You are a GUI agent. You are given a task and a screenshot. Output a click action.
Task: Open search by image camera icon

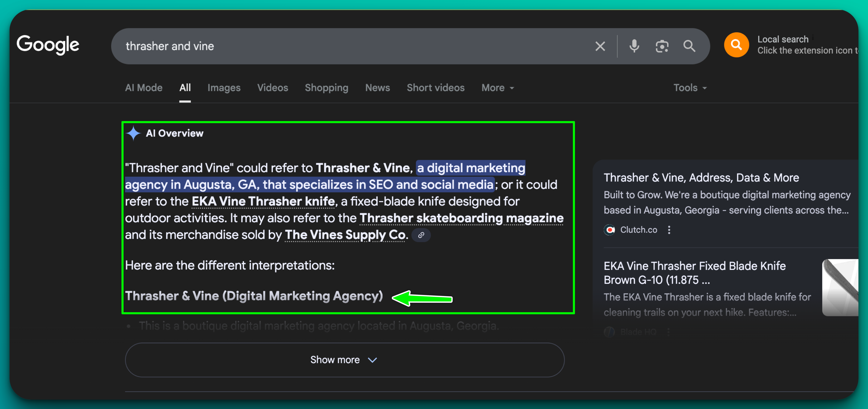[662, 46]
